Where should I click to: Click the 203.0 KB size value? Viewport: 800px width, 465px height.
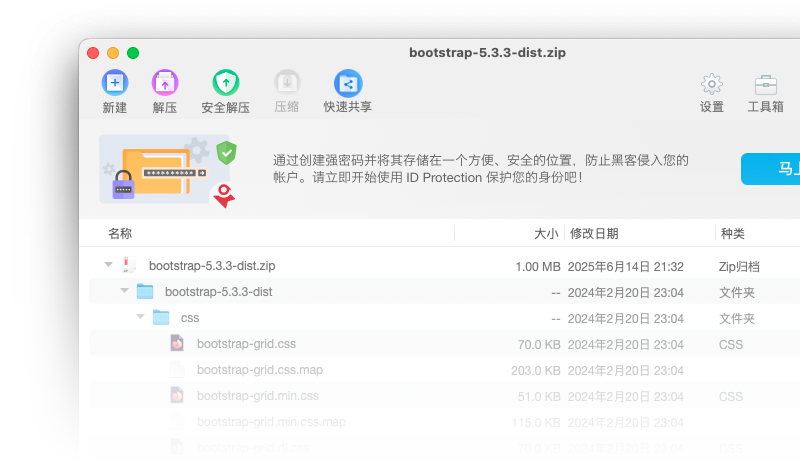[536, 371]
